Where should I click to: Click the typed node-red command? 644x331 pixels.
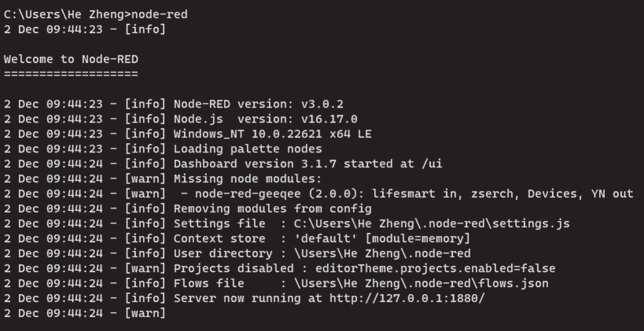click(x=159, y=14)
